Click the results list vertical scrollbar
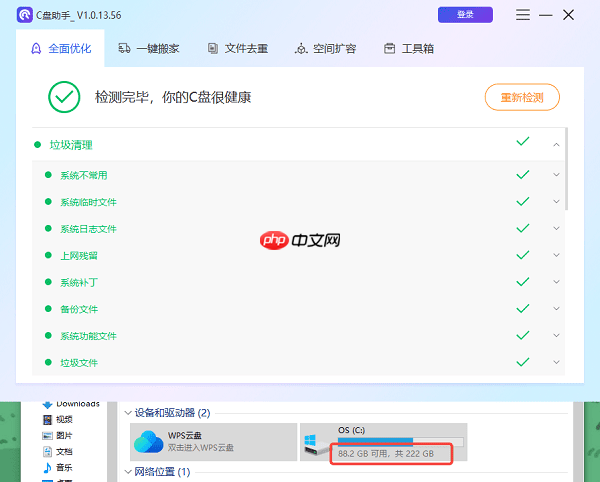The image size is (600, 482). click(x=566, y=169)
